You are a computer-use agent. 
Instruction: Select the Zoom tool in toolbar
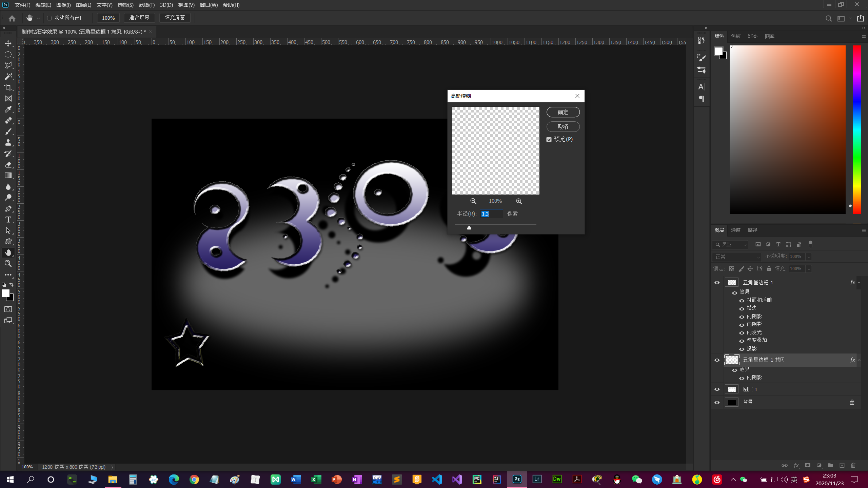point(8,264)
